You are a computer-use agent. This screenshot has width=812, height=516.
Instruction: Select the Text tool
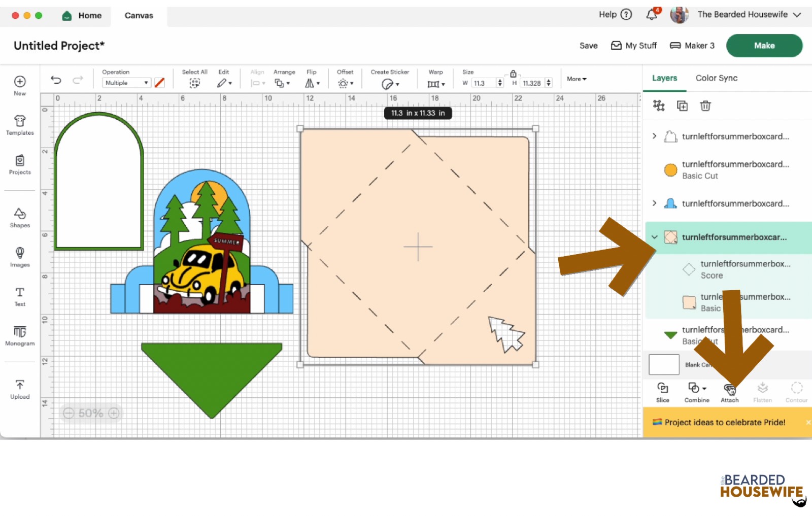pyautogui.click(x=20, y=296)
